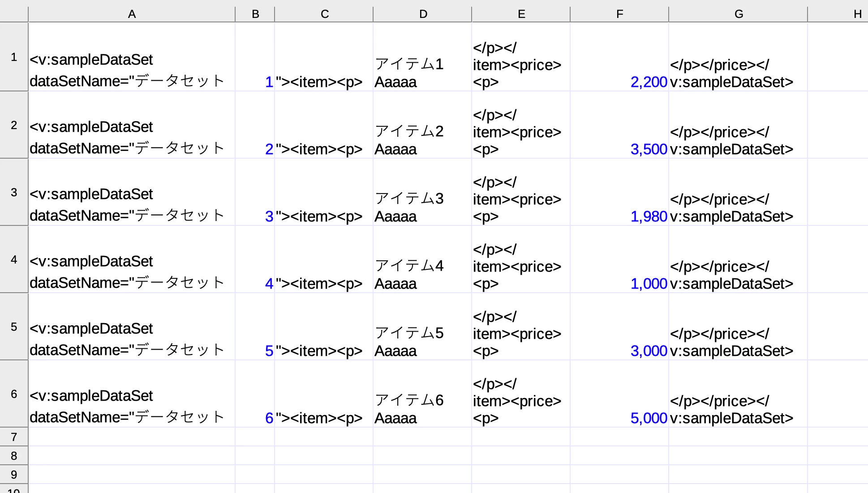The image size is (868, 493).
Task: Click row 3 header
Action: tap(14, 192)
